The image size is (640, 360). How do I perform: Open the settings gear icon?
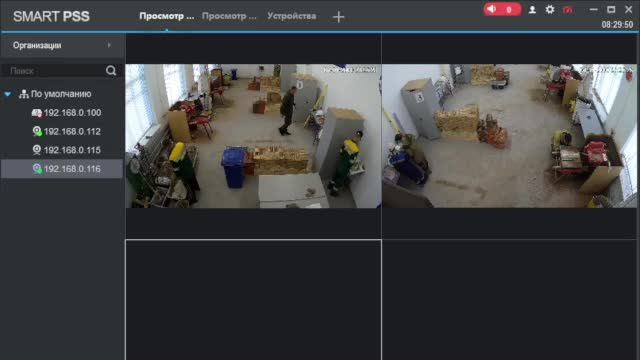550,9
